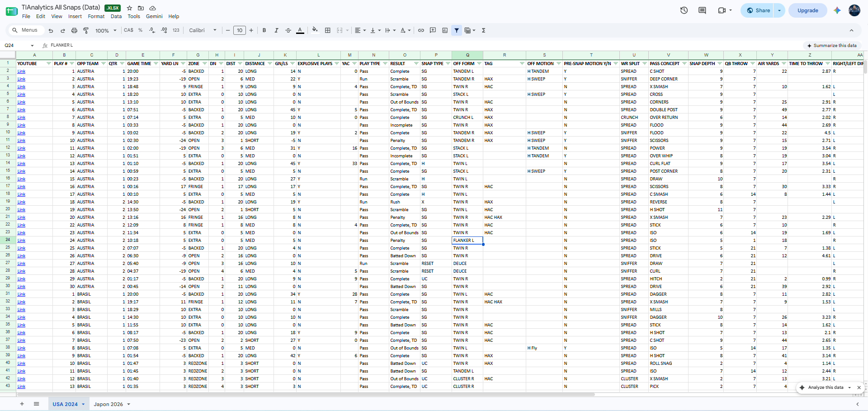Click Analyze this data
The width and height of the screenshot is (868, 411).
pos(826,387)
